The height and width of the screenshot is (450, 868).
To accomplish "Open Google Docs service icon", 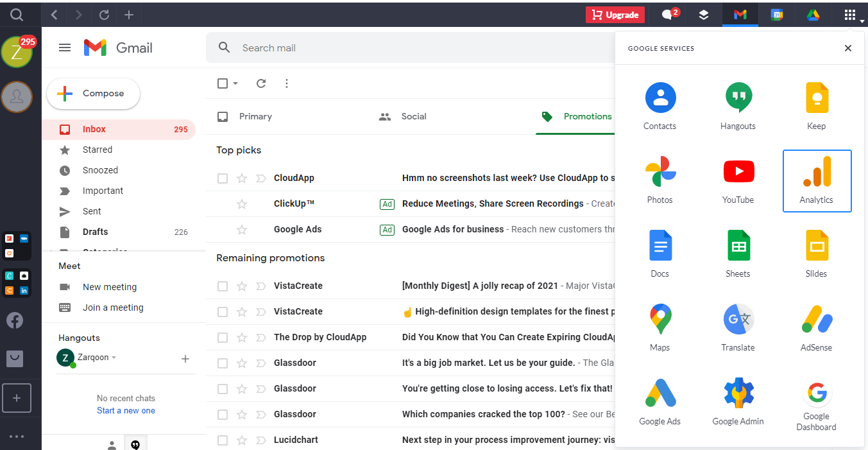I will coord(660,254).
